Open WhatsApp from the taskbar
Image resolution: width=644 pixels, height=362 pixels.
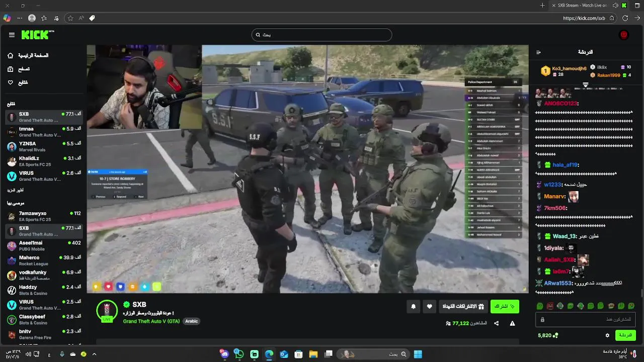pos(239,354)
